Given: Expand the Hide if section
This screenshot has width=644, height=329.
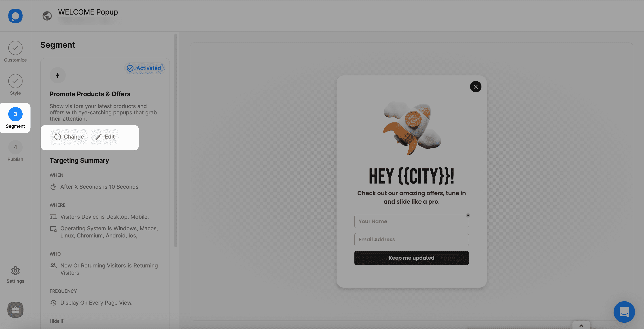Looking at the screenshot, I should [57, 320].
